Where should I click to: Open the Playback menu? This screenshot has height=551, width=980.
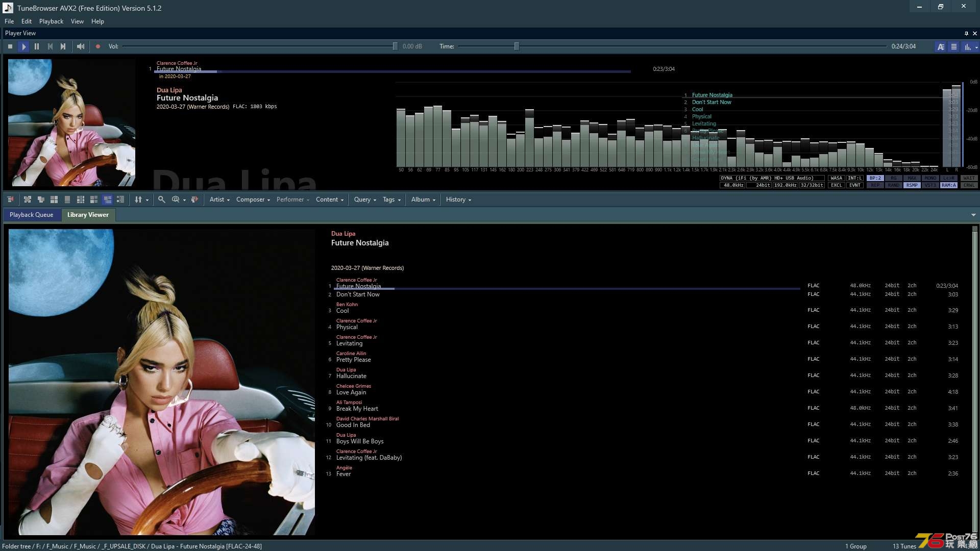(x=51, y=21)
